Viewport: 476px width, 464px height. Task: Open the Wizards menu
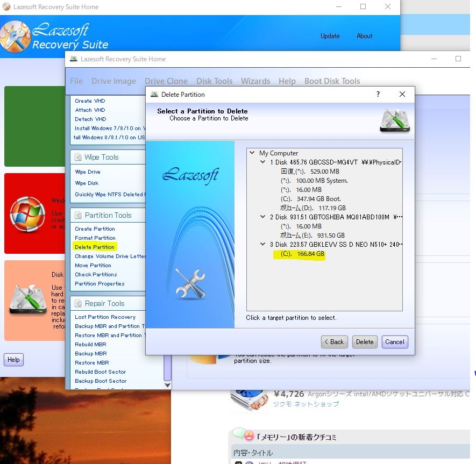click(255, 81)
